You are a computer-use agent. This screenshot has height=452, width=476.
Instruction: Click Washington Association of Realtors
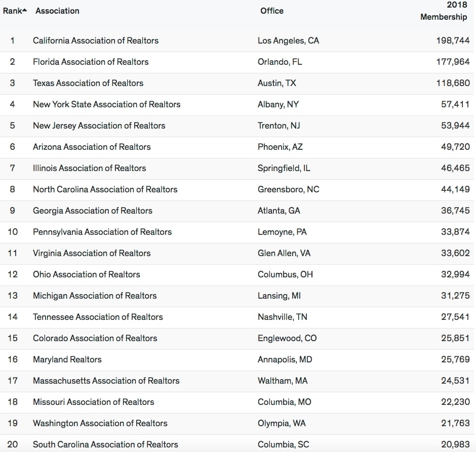[x=100, y=423]
